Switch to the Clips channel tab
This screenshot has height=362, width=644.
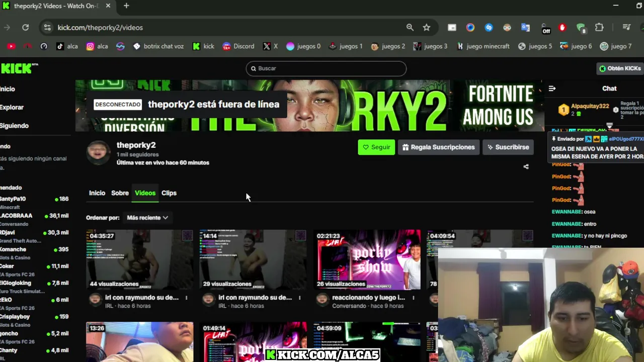tap(169, 193)
